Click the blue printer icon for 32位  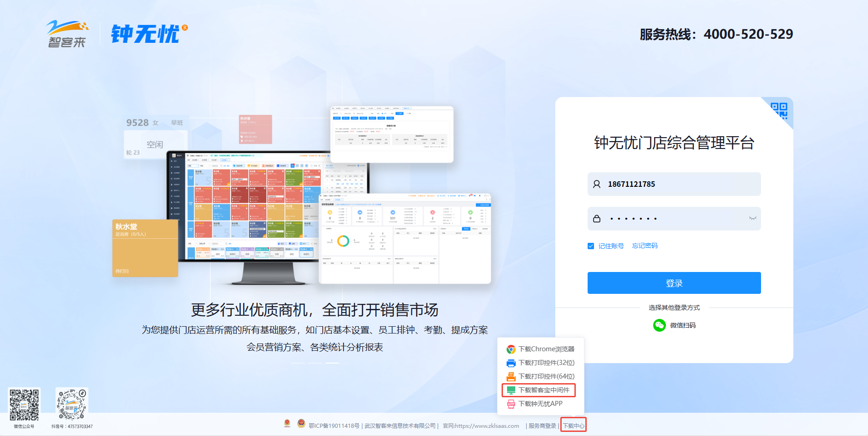tap(511, 363)
